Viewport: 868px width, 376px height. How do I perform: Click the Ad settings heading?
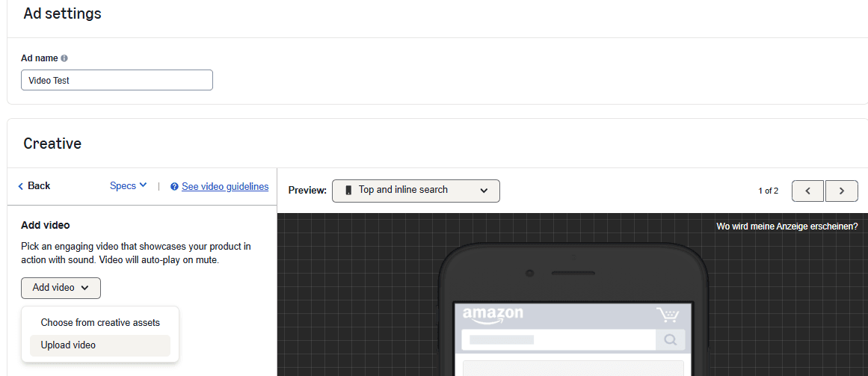pos(63,13)
